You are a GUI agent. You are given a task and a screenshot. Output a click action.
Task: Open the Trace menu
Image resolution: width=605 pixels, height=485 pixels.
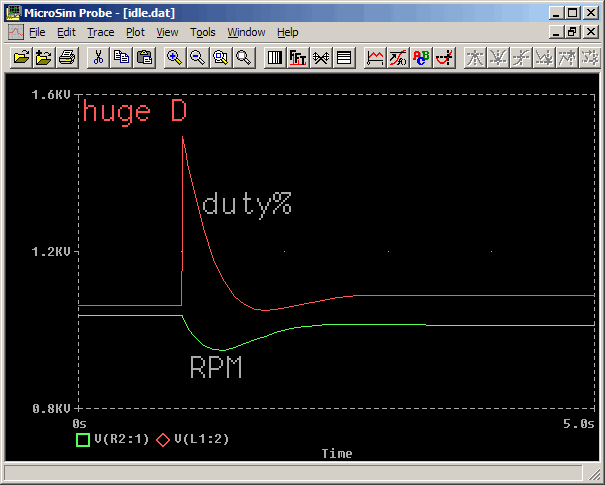tap(101, 32)
